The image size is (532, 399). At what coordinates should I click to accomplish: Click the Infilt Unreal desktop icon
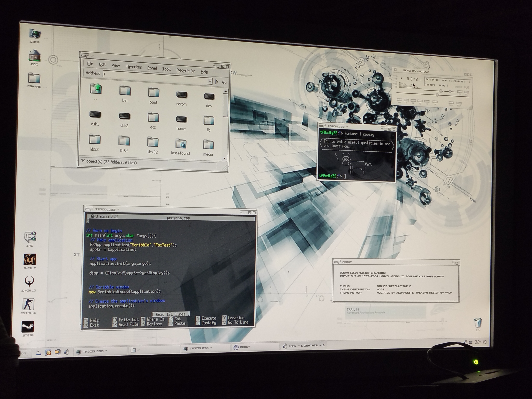click(x=30, y=260)
